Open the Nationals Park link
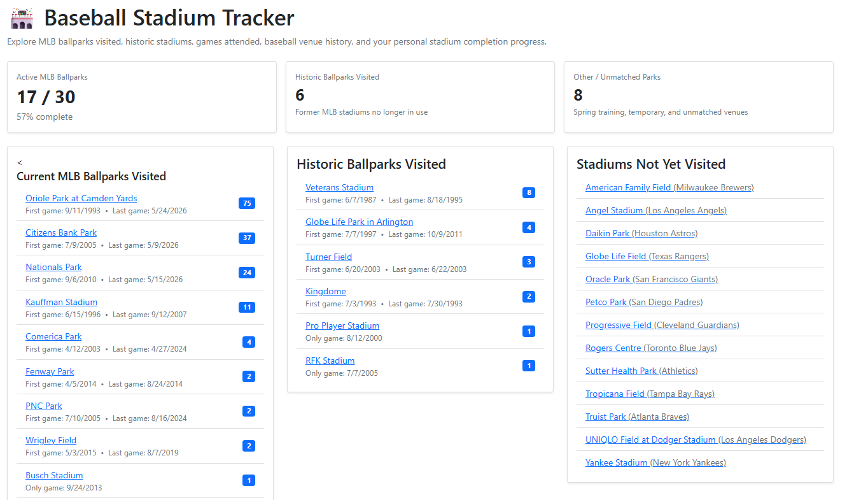 tap(53, 267)
